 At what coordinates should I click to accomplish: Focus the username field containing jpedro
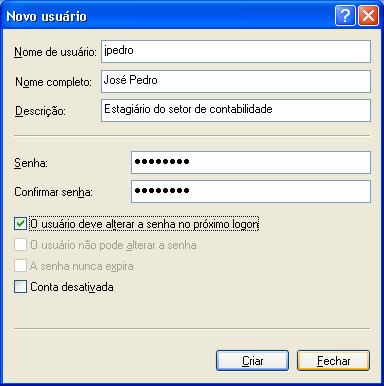(236, 51)
